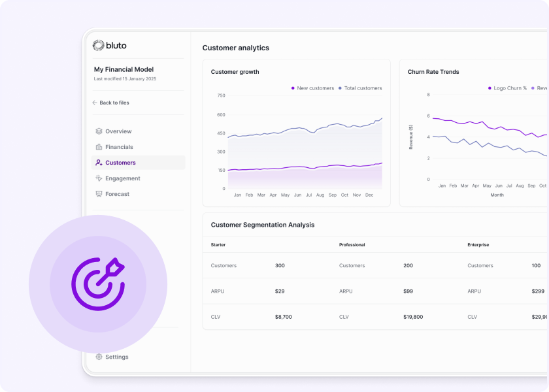Screen dimensions: 549x392
Task: Click the back arrow icon
Action: tap(95, 103)
